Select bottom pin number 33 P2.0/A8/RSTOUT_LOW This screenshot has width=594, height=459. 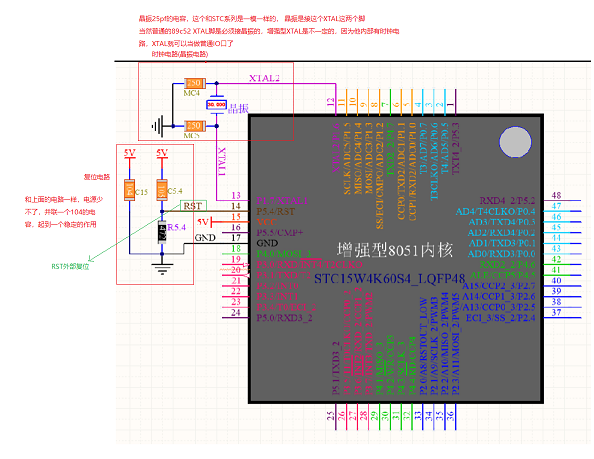click(x=423, y=346)
